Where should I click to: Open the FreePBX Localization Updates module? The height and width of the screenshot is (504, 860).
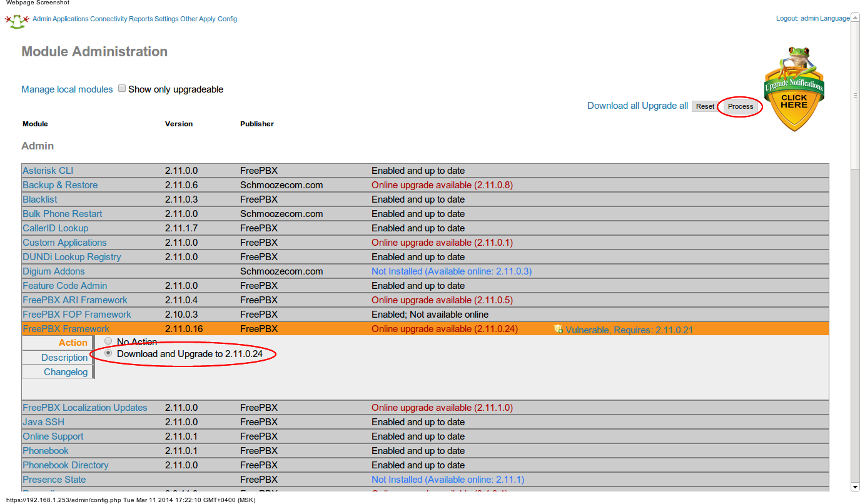tap(85, 408)
